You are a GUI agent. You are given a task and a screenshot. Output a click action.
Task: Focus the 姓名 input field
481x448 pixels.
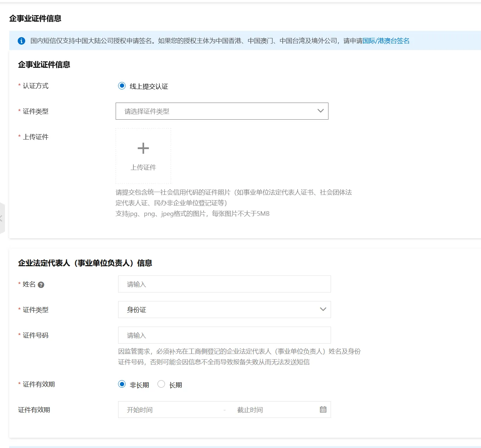225,284
